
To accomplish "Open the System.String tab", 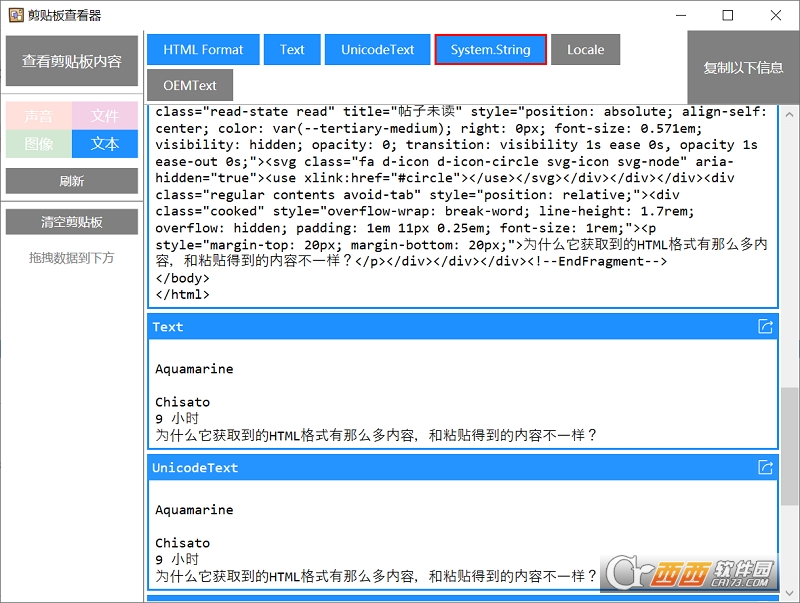I will pos(490,49).
